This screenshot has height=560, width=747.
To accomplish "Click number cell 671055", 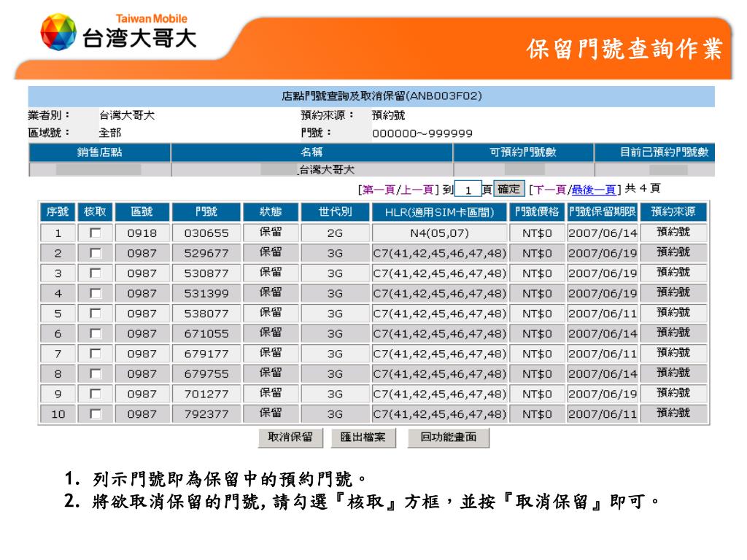I will point(206,333).
